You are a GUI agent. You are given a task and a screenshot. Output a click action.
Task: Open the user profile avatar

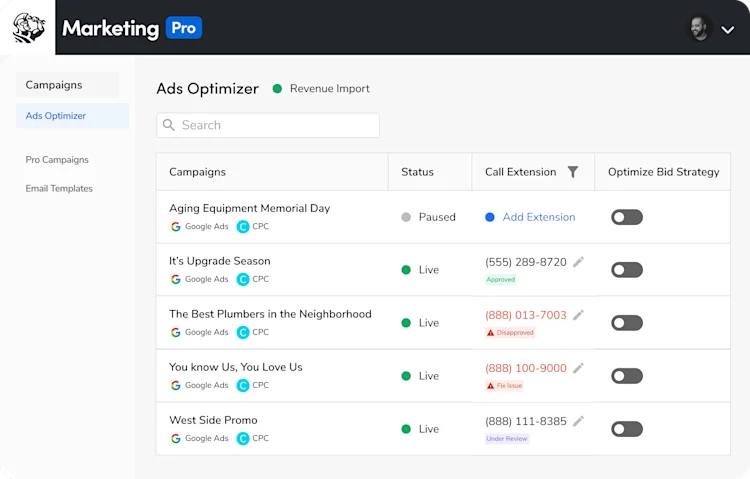coord(699,29)
